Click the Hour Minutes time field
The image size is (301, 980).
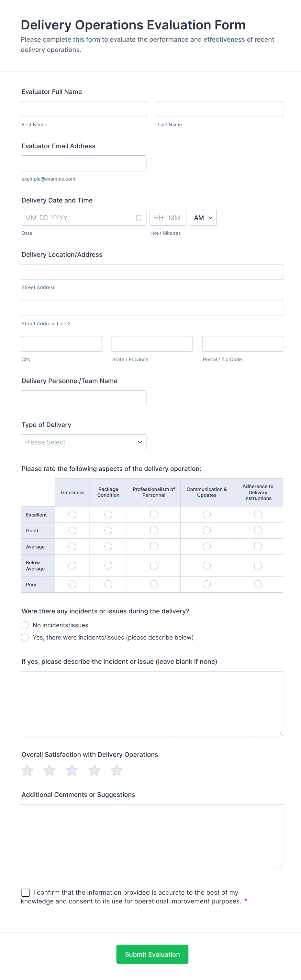click(168, 218)
